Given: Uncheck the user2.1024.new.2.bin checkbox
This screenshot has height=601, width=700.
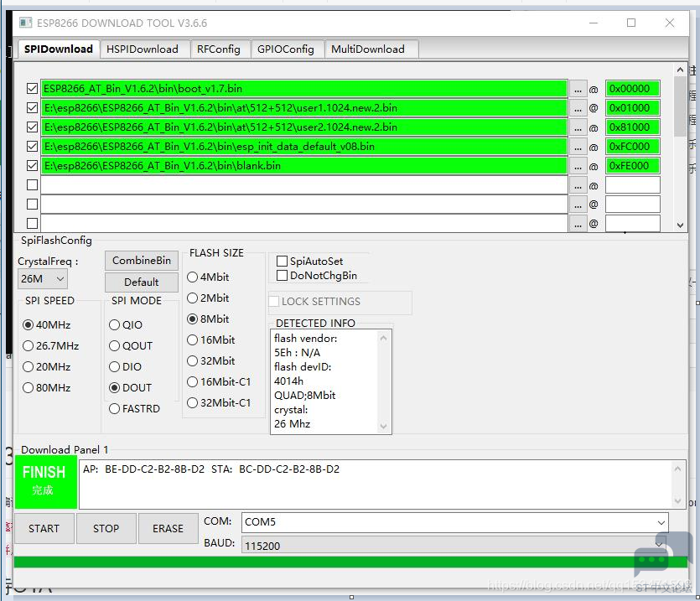Looking at the screenshot, I should [32, 127].
